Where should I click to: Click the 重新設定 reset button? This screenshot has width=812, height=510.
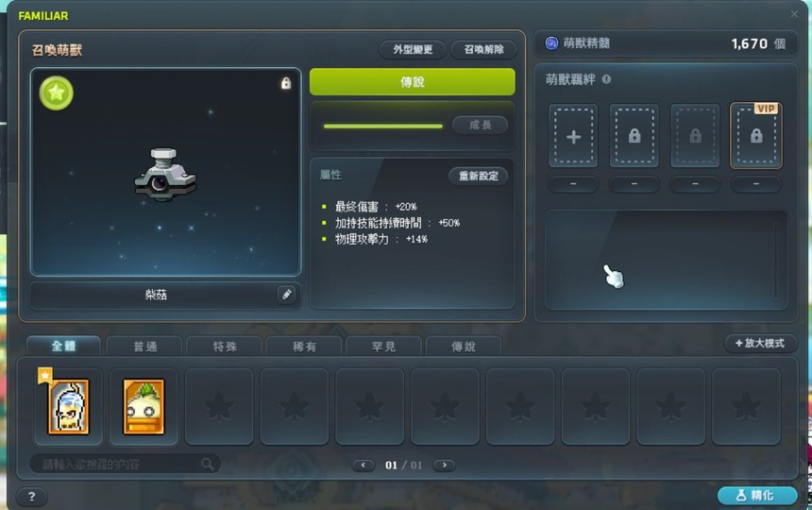coord(478,176)
